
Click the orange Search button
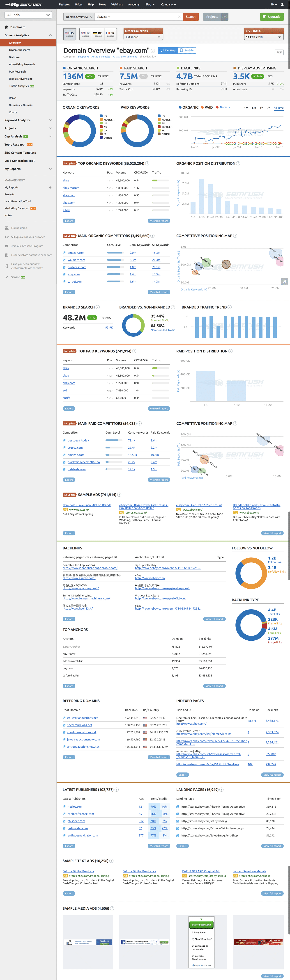coord(191,17)
